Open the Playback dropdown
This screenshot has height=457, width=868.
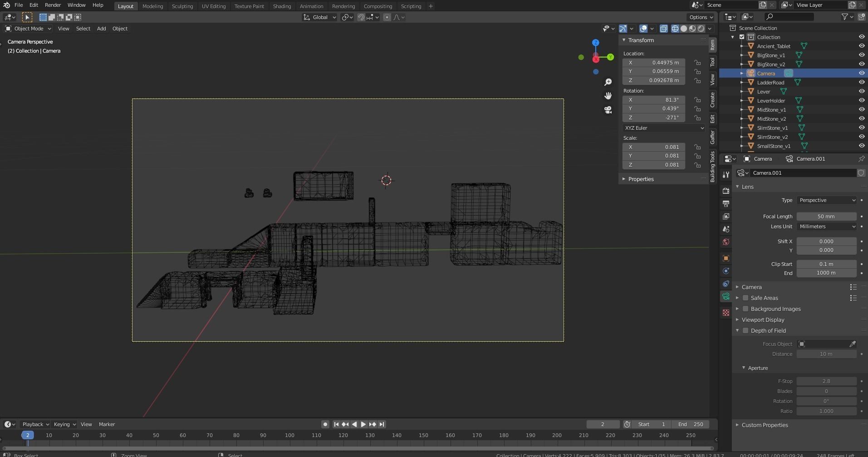[35, 424]
